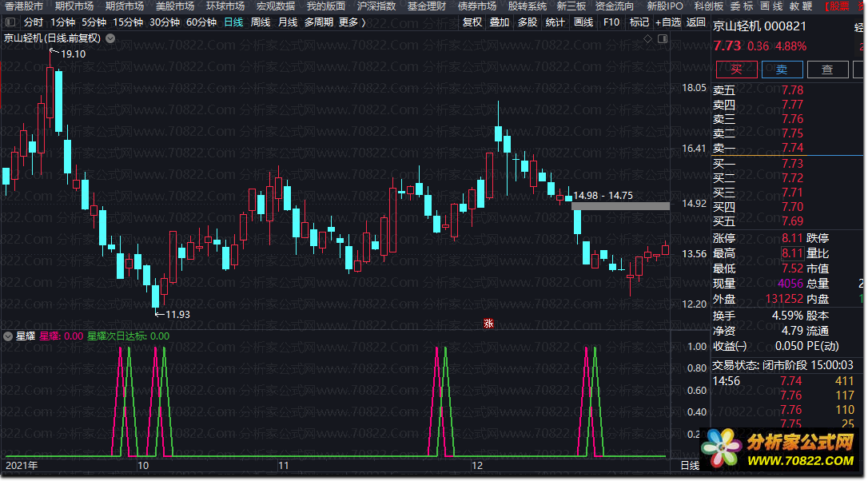The width and height of the screenshot is (868, 481).
Task: Open the 我的版面 menu
Action: [x=326, y=6]
